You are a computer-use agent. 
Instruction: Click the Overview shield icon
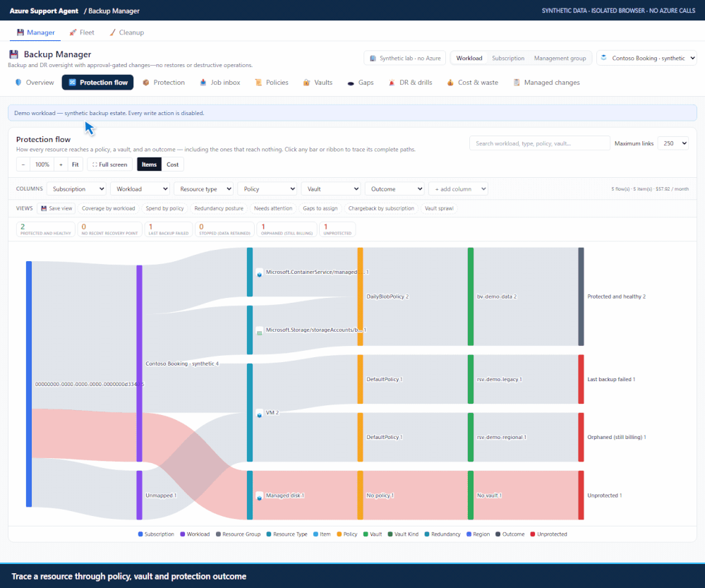(18, 83)
